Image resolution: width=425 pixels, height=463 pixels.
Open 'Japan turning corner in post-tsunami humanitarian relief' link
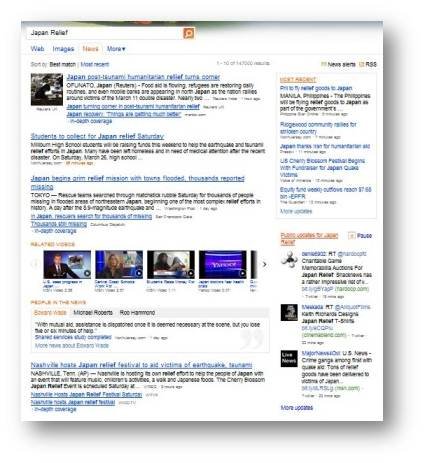point(133,107)
